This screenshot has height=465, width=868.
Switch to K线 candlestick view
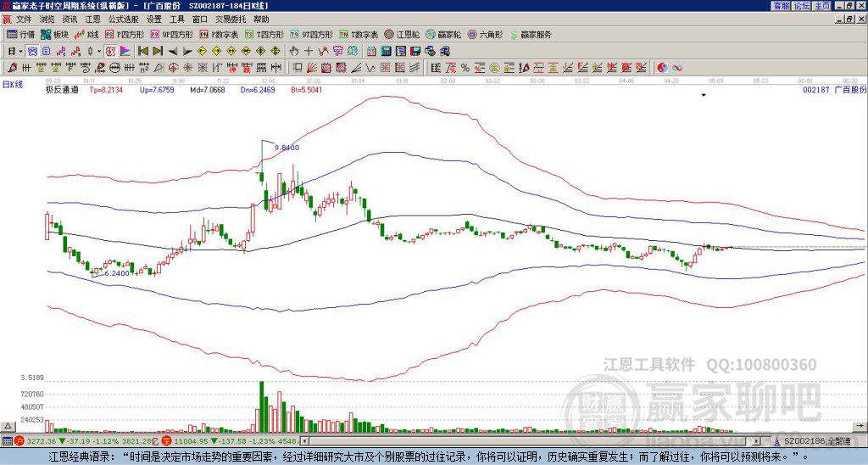(x=87, y=34)
